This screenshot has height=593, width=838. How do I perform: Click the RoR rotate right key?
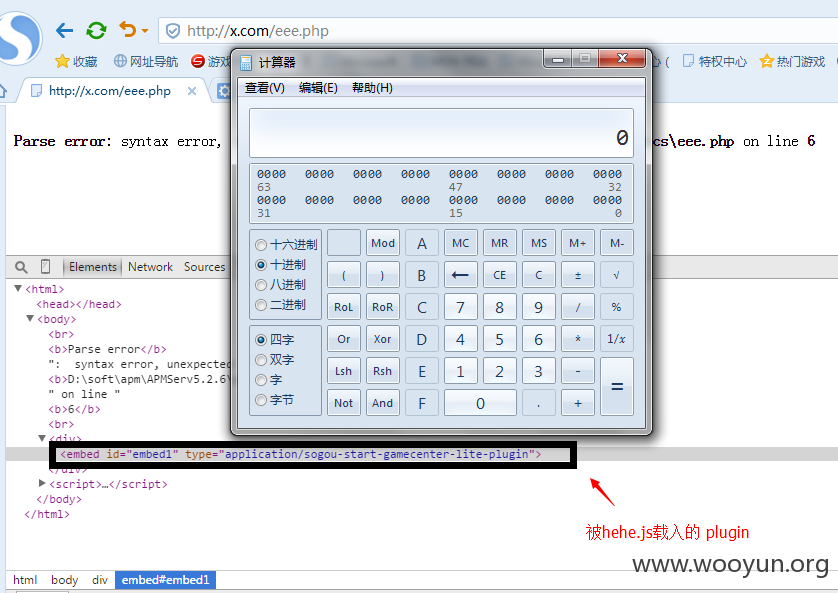383,307
